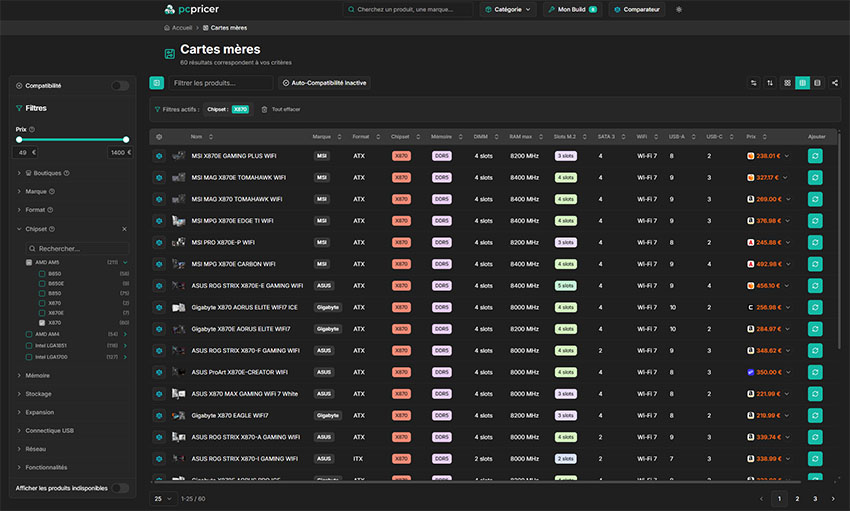850x511 pixels.
Task: Toggle the Compatibilité switch
Action: [x=120, y=86]
